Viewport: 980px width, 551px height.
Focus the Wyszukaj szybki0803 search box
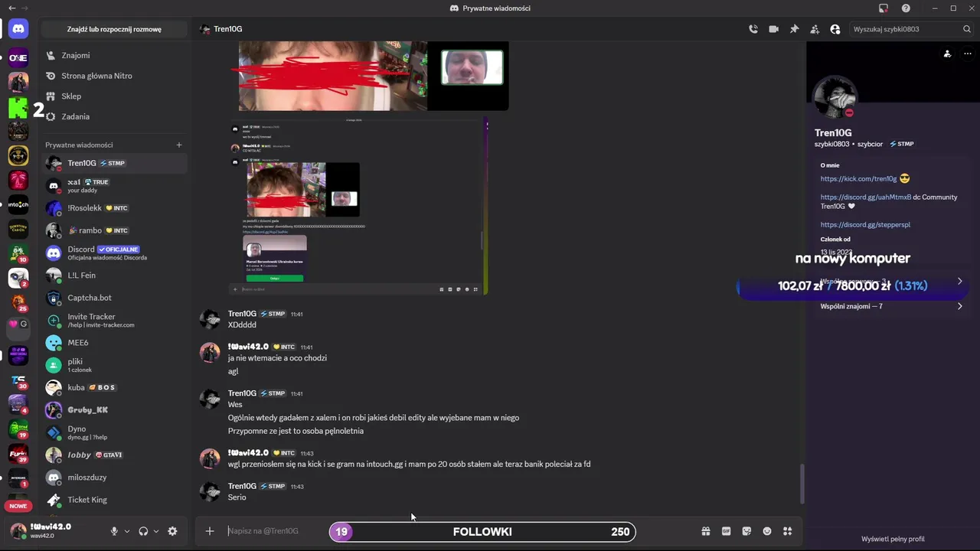911,29
